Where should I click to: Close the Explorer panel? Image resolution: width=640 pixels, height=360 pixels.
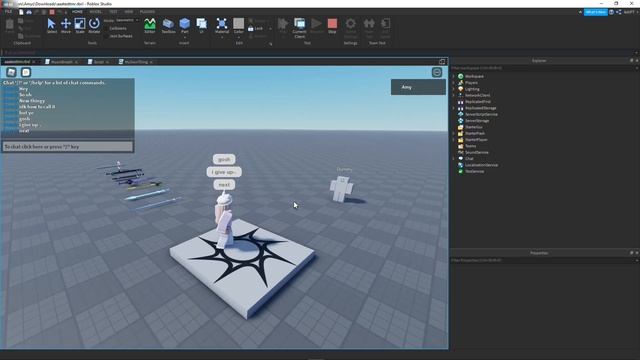(x=637, y=60)
